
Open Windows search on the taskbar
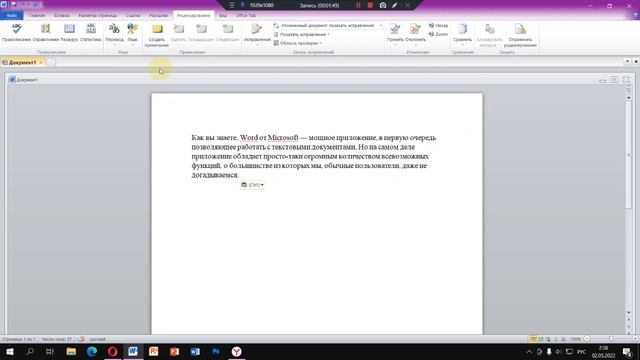coord(30,351)
